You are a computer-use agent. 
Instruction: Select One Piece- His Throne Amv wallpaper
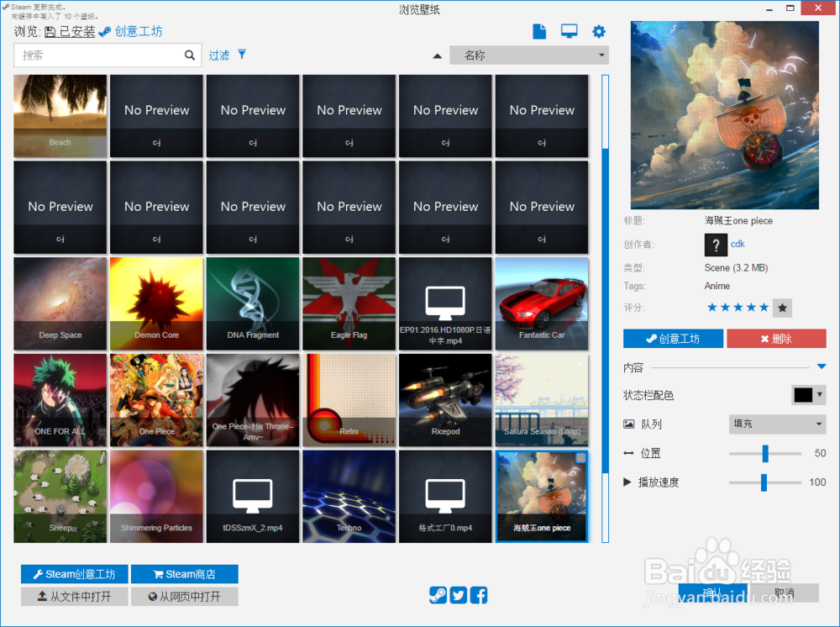coord(253,400)
